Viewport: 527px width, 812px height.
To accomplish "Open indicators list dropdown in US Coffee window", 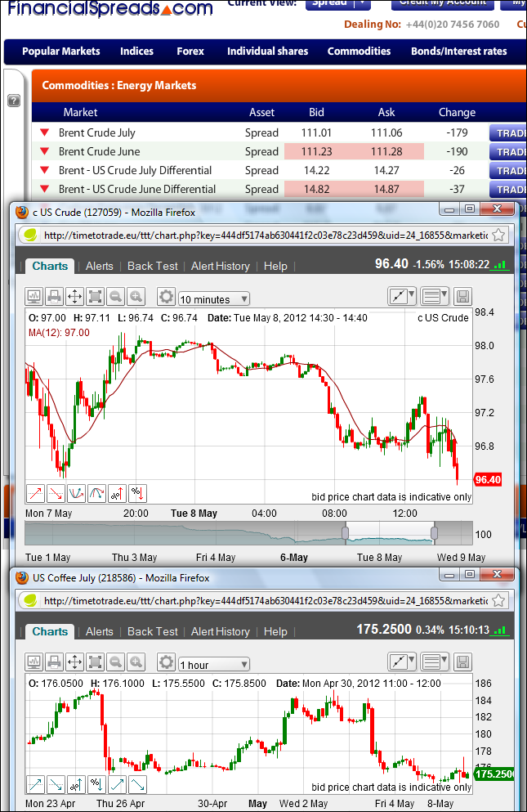I will pyautogui.click(x=435, y=662).
